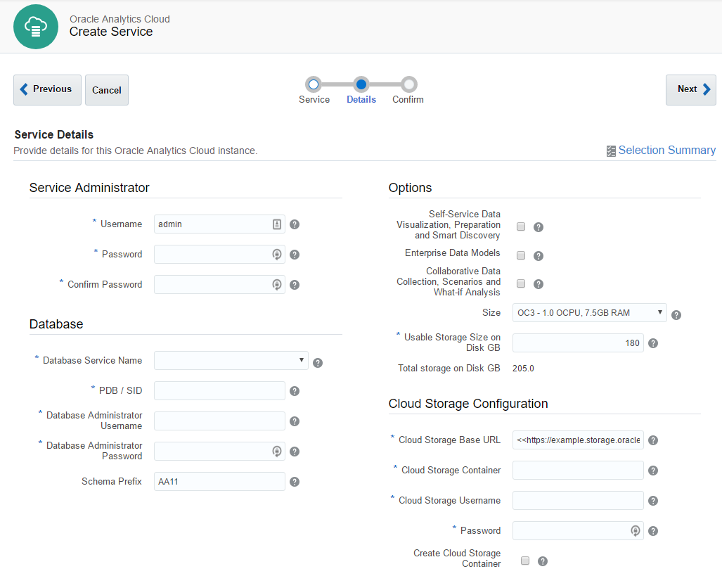Focus the Cloud Storage Container input
This screenshot has height=588, width=722.
[x=578, y=470]
